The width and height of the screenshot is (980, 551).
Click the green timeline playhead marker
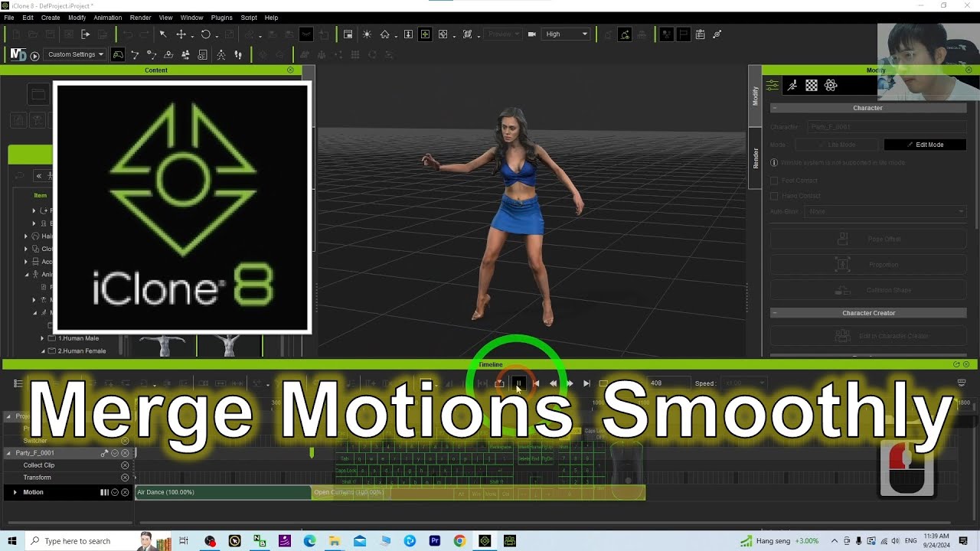coord(312,453)
